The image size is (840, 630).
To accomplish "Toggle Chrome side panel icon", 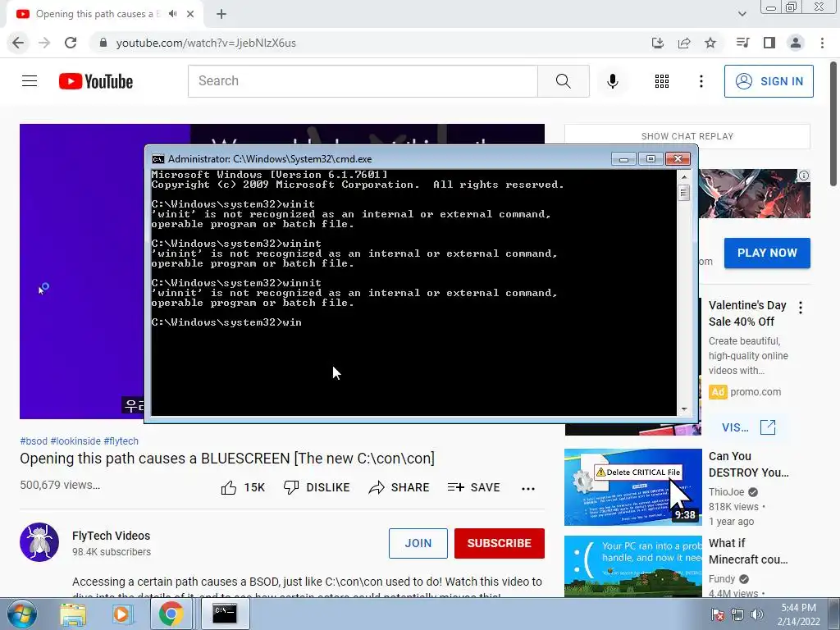I will coord(769,43).
